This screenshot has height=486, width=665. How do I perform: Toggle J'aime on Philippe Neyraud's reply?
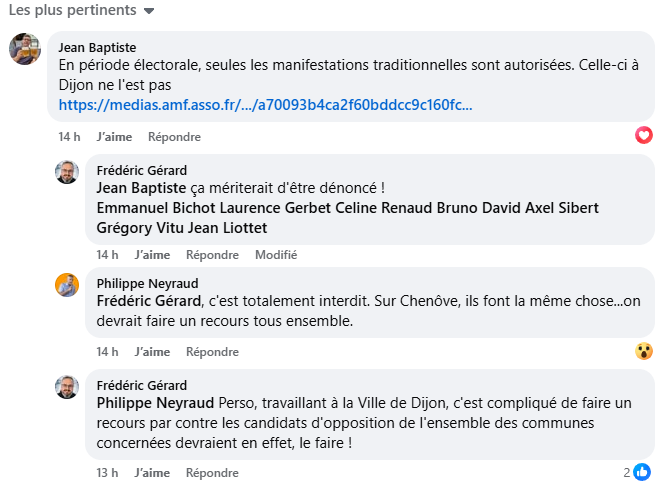coord(152,352)
